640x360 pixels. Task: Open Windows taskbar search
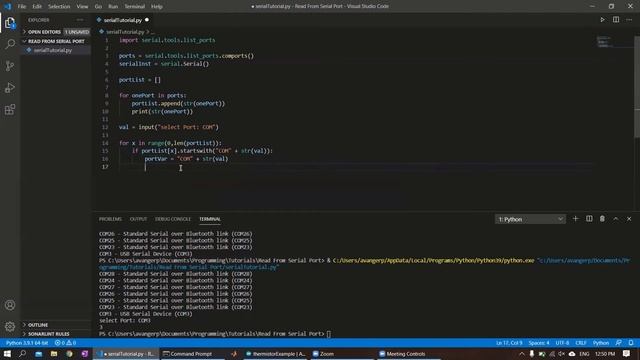click(x=22, y=353)
